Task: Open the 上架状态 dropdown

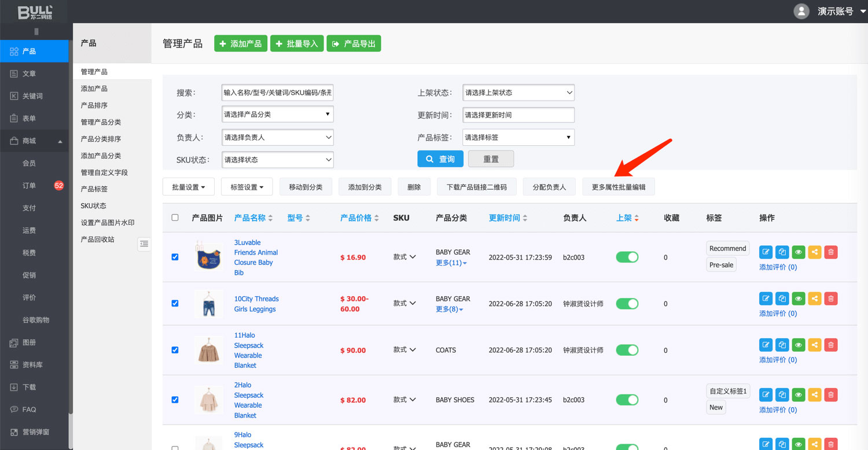Action: click(x=518, y=93)
